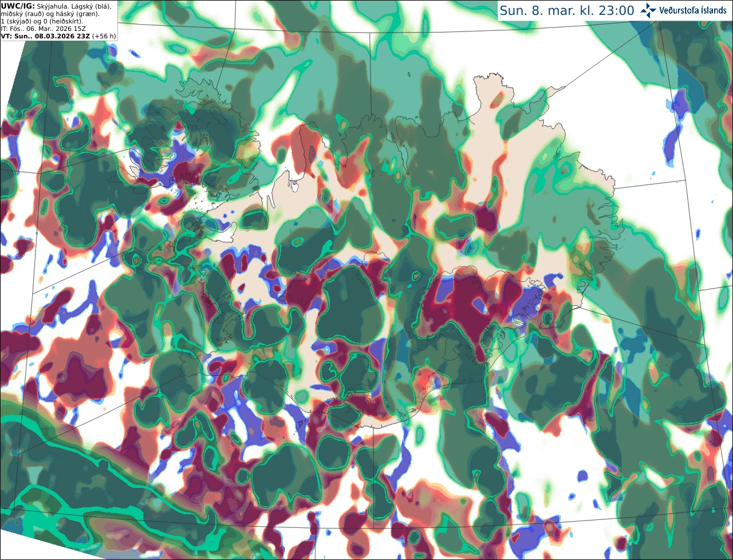This screenshot has width=733, height=560.
Task: Click the "VT: Sun.. 08.03.2026 23Z" valid time
Action: [x=45, y=36]
